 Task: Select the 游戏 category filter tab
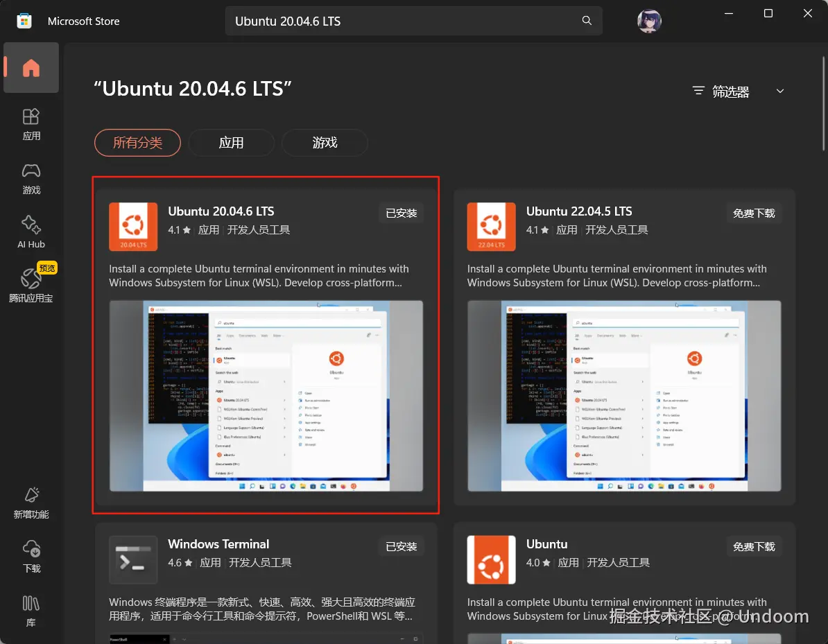tap(325, 143)
